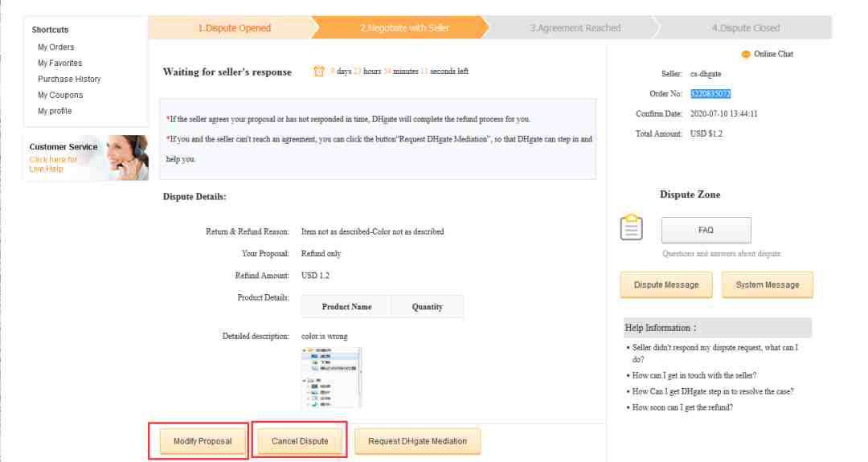Screen dimensions: 868x462
Task: Open Modify Proposal
Action: pos(203,441)
